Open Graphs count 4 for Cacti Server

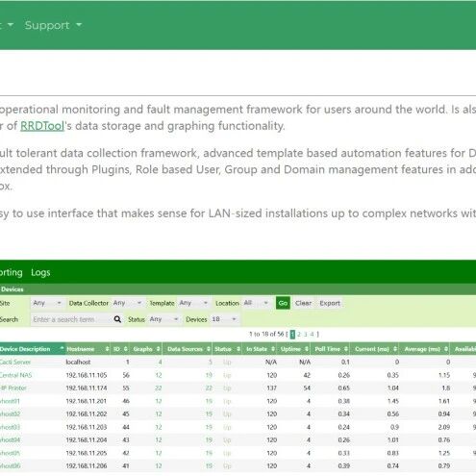(160, 362)
